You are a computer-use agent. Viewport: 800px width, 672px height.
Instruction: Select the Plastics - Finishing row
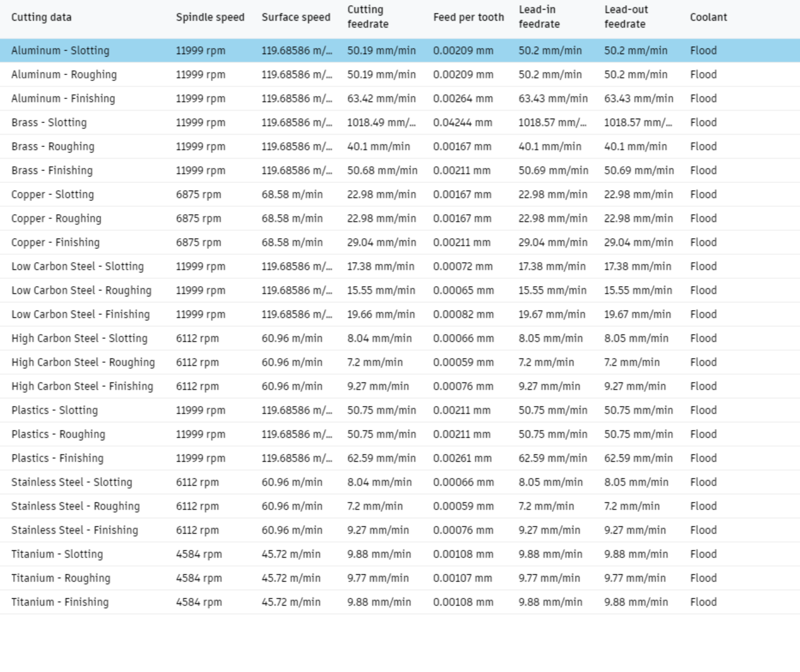coord(400,458)
